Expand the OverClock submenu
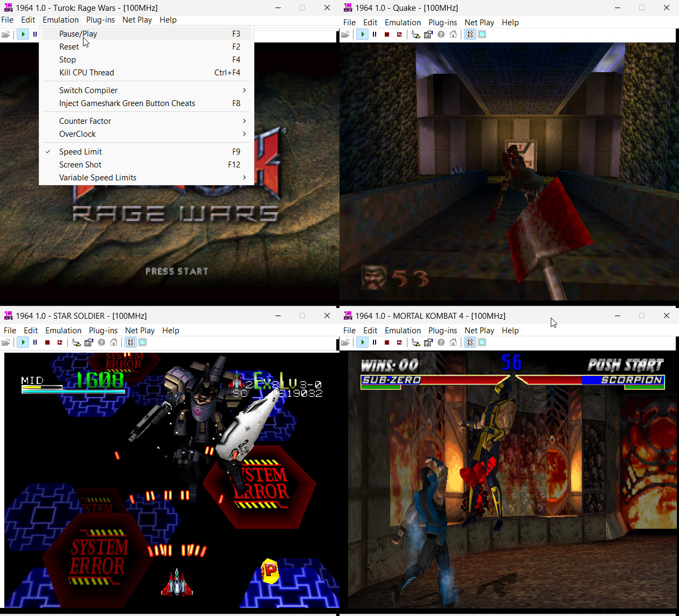Screen dimensions: 679x616 coord(147,134)
